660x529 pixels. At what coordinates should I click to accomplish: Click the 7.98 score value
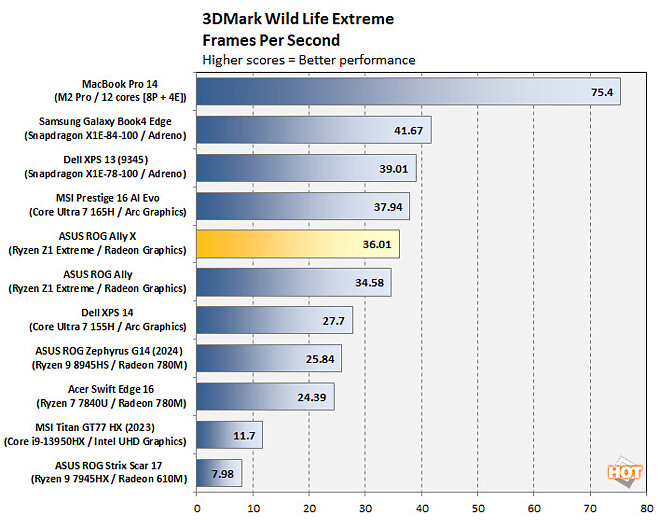click(223, 474)
